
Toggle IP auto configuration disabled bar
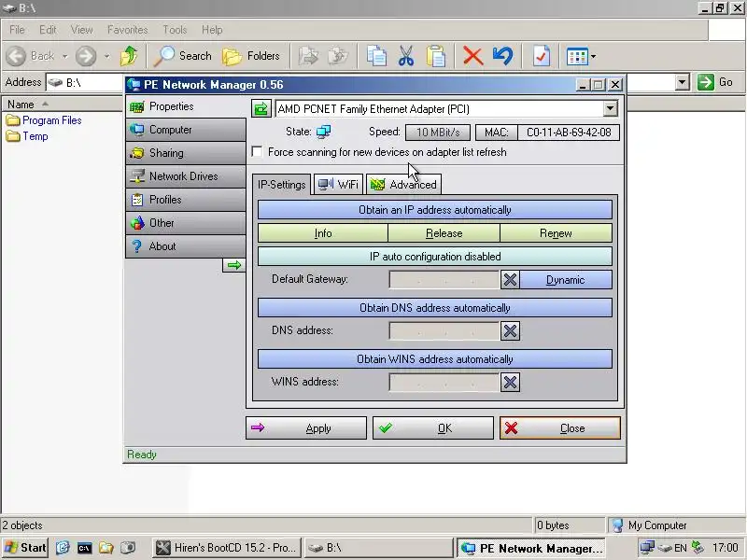pos(434,257)
